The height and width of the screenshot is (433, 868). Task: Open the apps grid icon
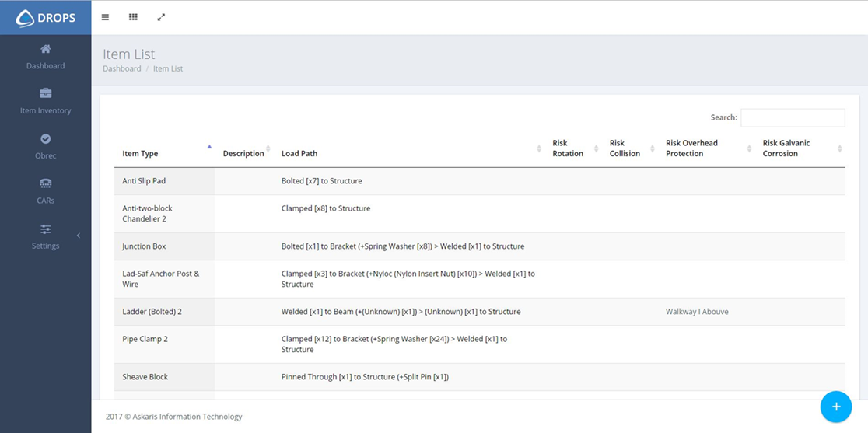(134, 17)
